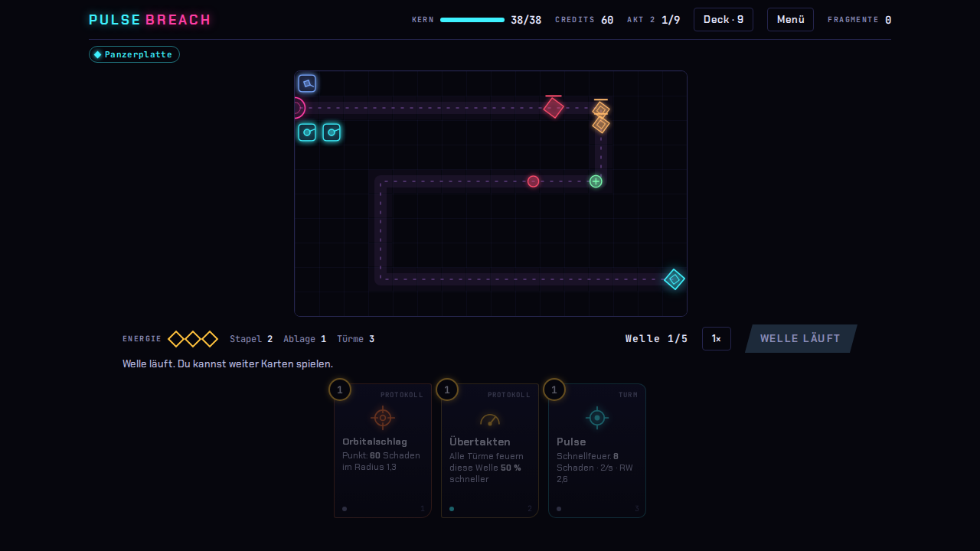Select the blue tower above the spawn portal
Screen dimensions: 980x551
pyautogui.click(x=307, y=83)
